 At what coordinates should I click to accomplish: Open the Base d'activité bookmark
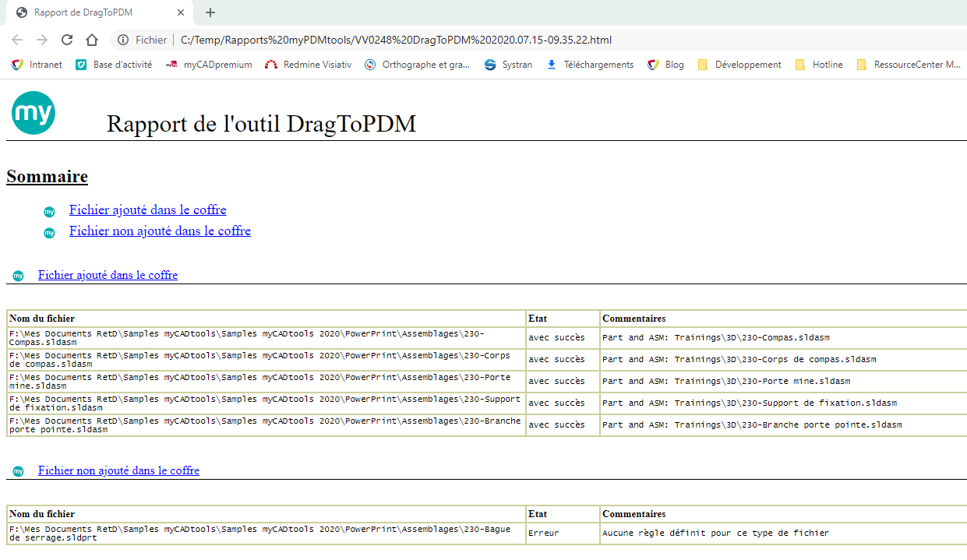coord(114,65)
